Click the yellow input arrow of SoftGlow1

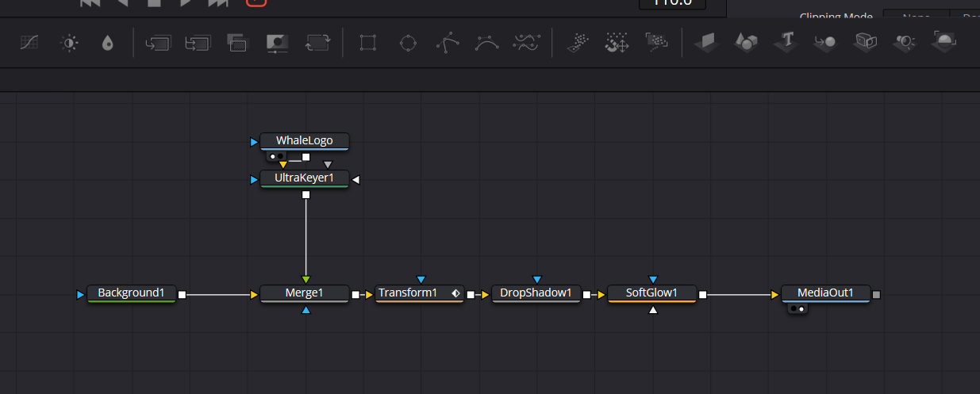(601, 294)
